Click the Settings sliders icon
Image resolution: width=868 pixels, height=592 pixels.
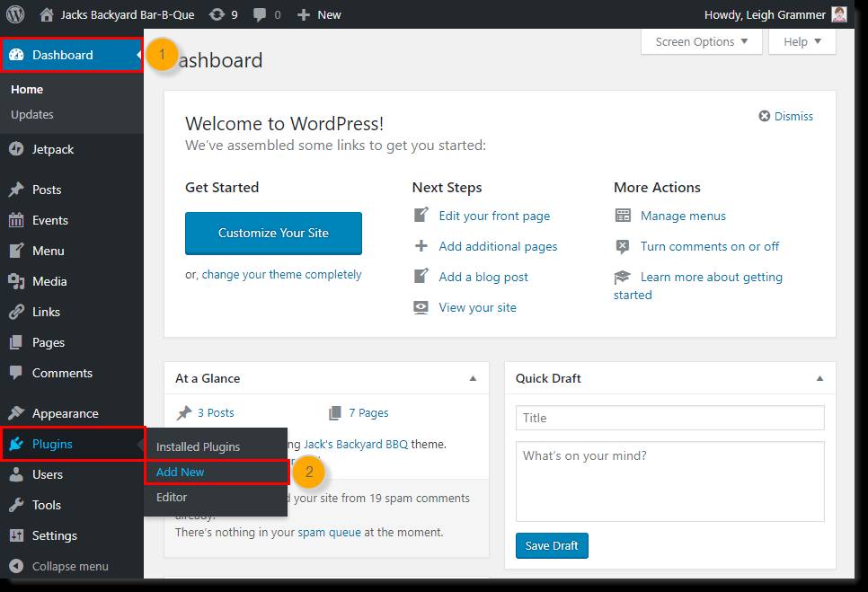coord(16,535)
